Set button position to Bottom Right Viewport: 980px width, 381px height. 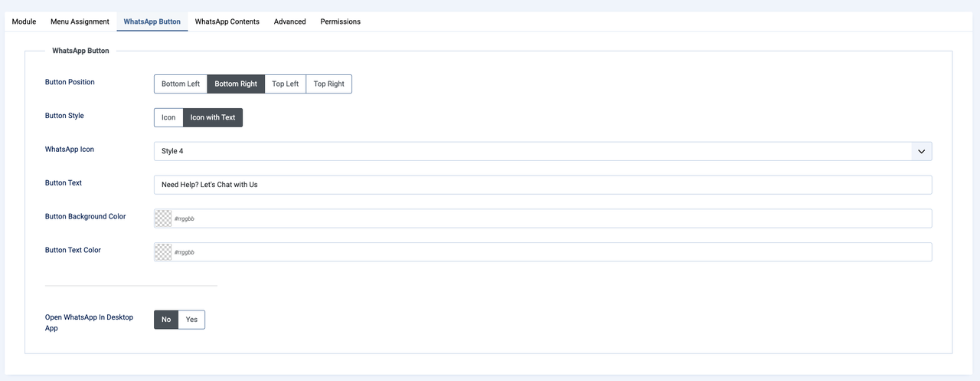pos(236,84)
